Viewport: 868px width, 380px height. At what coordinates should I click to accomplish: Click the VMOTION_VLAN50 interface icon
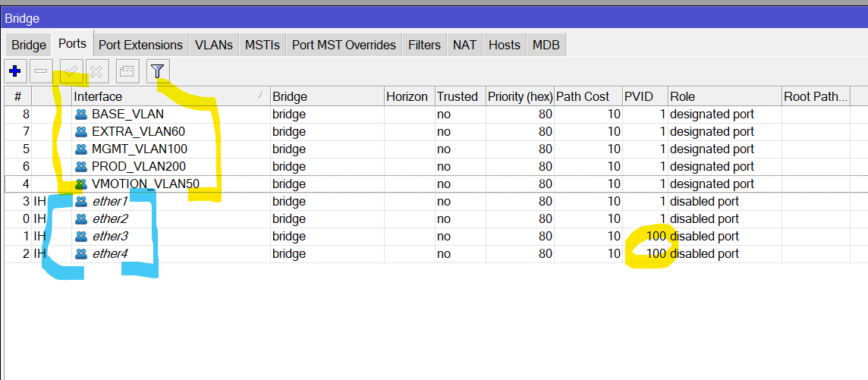81,184
